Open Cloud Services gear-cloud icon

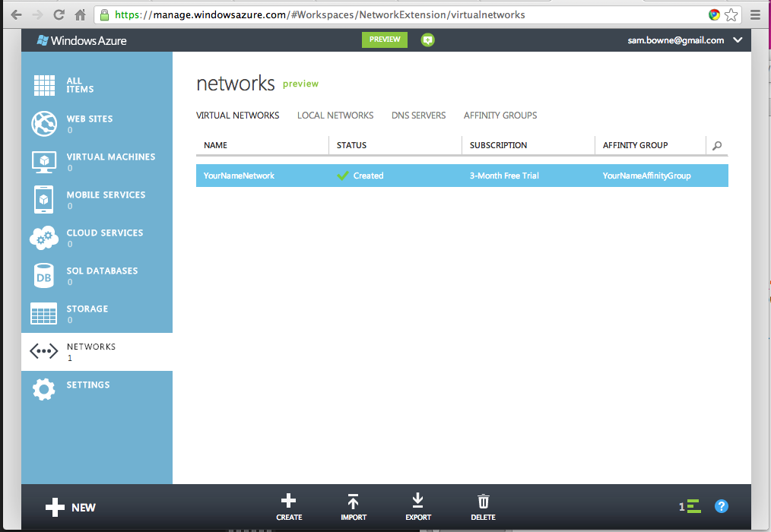[44, 238]
